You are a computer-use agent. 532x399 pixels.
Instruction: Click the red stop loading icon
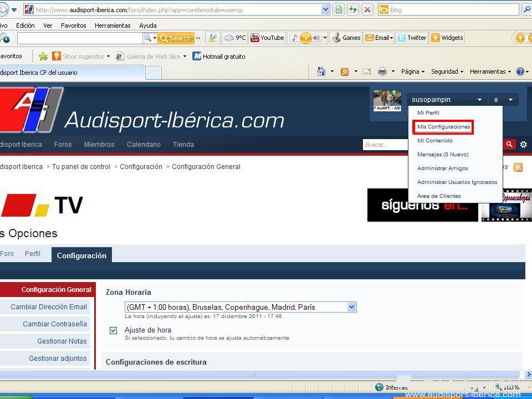(x=367, y=9)
